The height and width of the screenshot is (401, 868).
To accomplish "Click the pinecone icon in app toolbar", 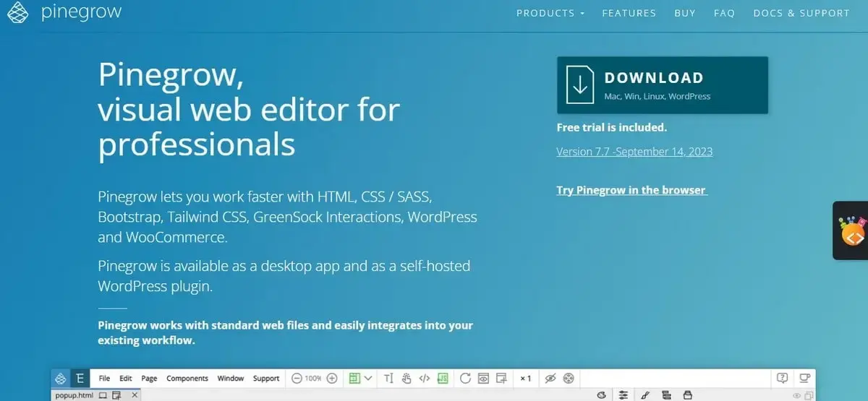I will [x=60, y=379].
